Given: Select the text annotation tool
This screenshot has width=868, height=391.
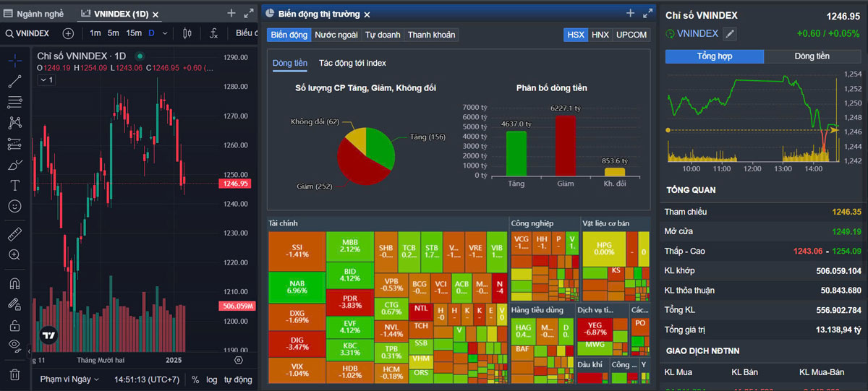Looking at the screenshot, I should 14,186.
